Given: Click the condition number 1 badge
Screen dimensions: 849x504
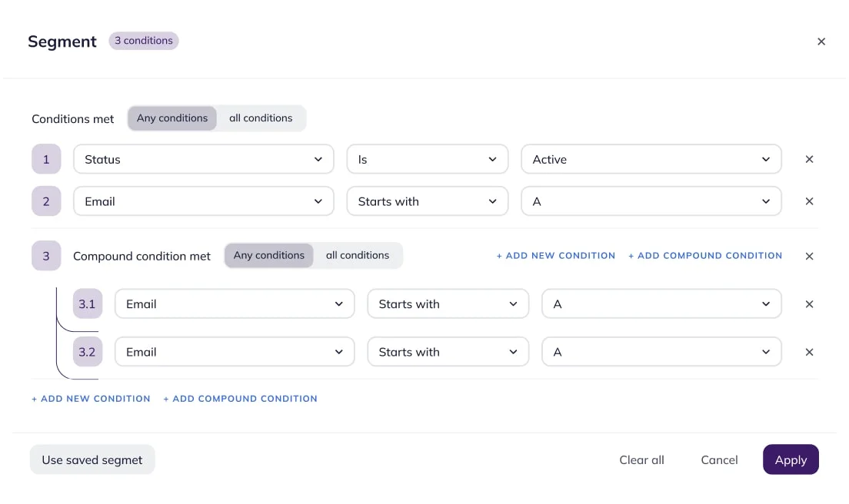Looking at the screenshot, I should (46, 160).
